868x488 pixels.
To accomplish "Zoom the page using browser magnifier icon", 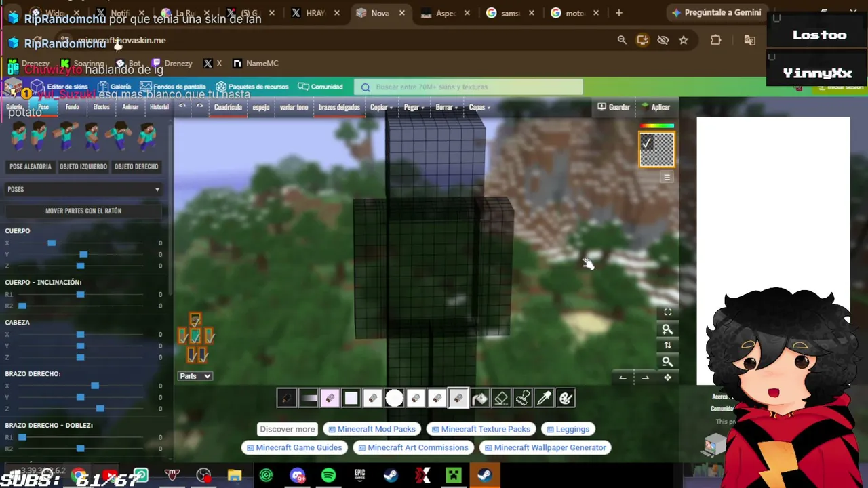I will click(x=622, y=40).
